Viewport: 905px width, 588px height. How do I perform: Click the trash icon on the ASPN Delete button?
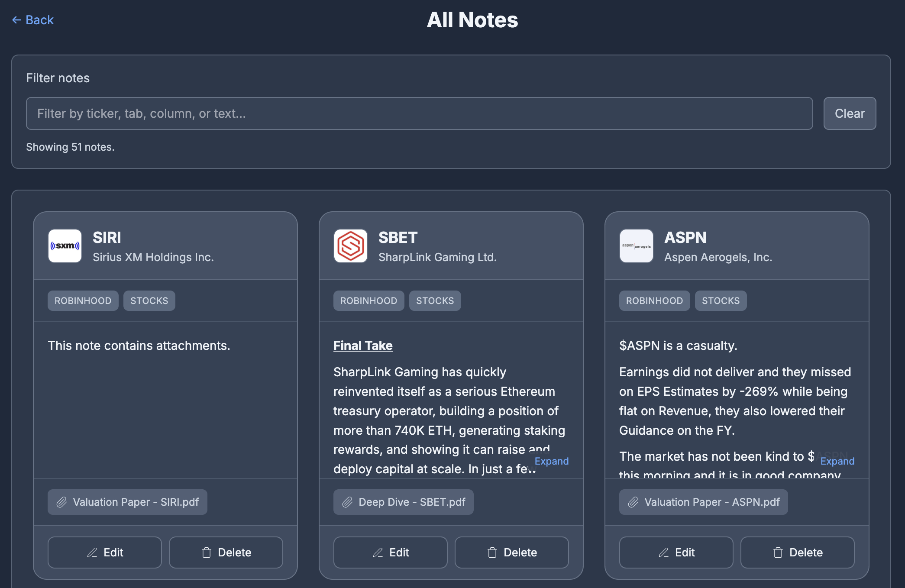coord(778,552)
